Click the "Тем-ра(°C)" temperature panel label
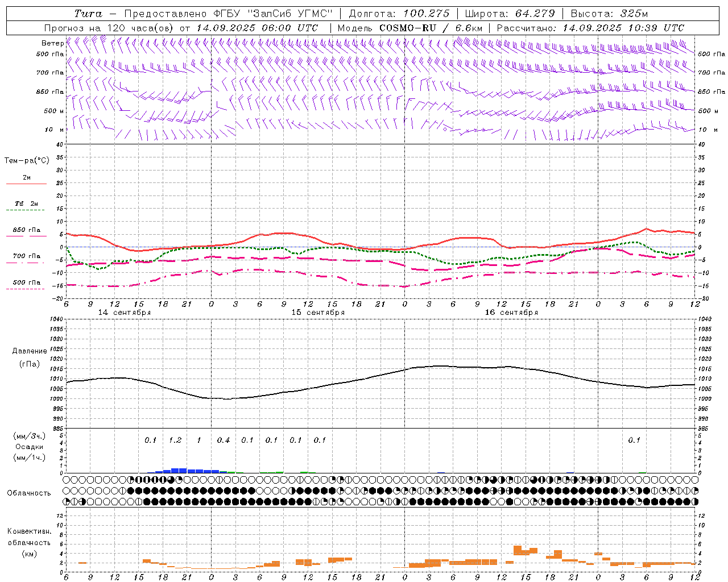This screenshot has height=582, width=728. pos(27,161)
